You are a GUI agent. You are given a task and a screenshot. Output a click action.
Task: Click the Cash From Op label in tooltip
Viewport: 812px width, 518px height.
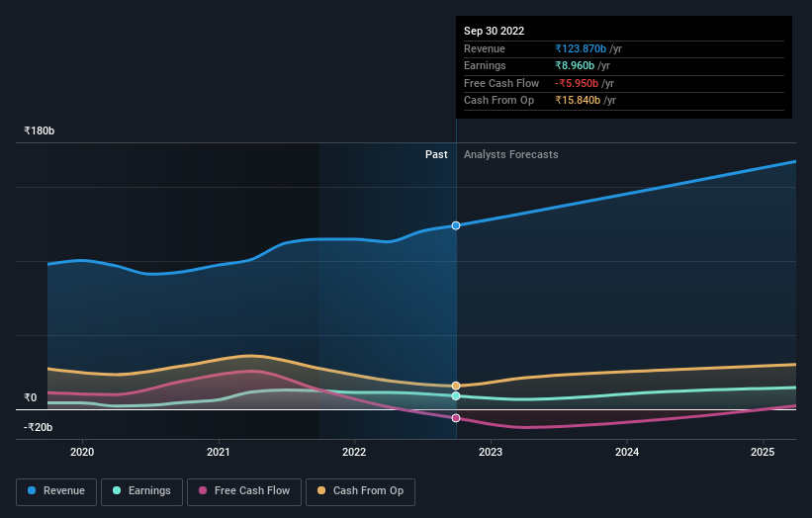point(498,101)
